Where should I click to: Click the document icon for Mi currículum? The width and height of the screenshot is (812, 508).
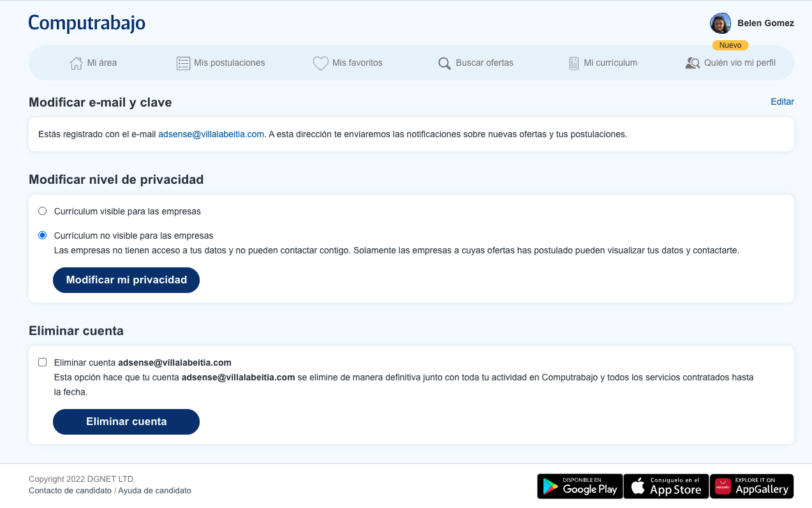573,63
